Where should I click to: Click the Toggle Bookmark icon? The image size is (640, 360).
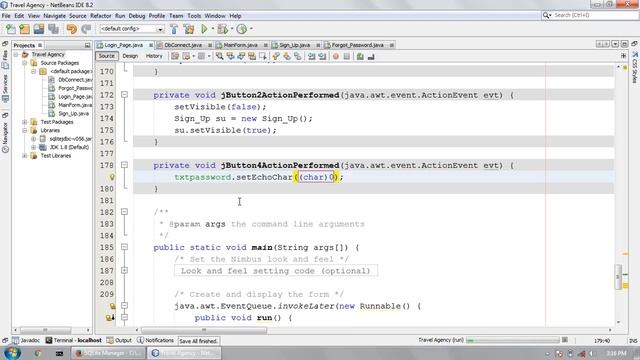point(298,56)
